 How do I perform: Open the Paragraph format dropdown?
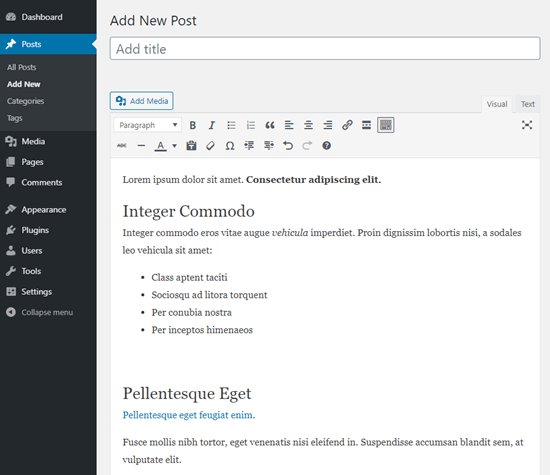[147, 125]
